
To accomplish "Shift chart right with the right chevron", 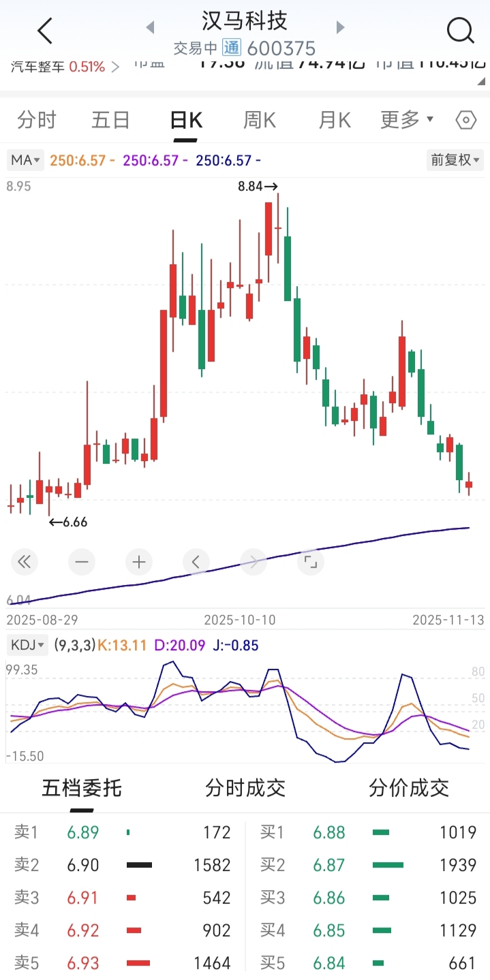I will tap(254, 562).
